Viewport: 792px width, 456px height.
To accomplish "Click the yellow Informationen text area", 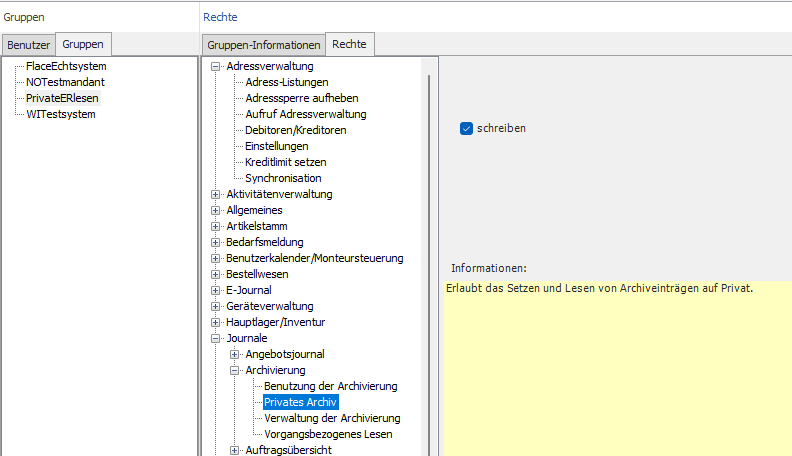I will click(618, 369).
